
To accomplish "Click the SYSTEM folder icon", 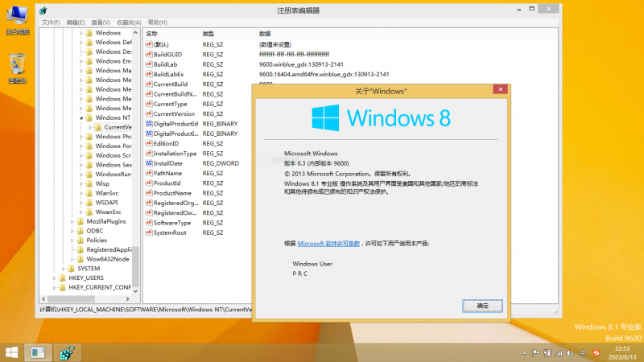I will pos(72,269).
